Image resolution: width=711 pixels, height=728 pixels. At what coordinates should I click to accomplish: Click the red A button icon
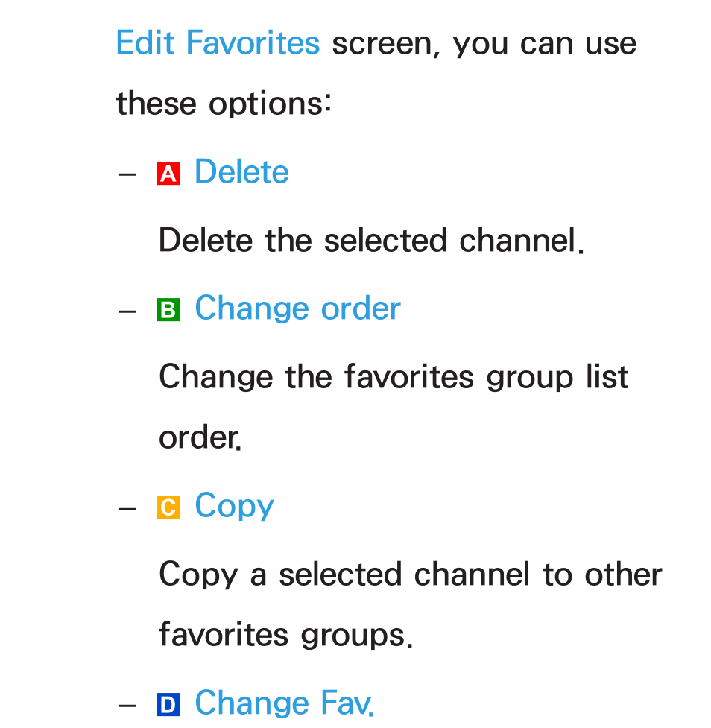[168, 174]
